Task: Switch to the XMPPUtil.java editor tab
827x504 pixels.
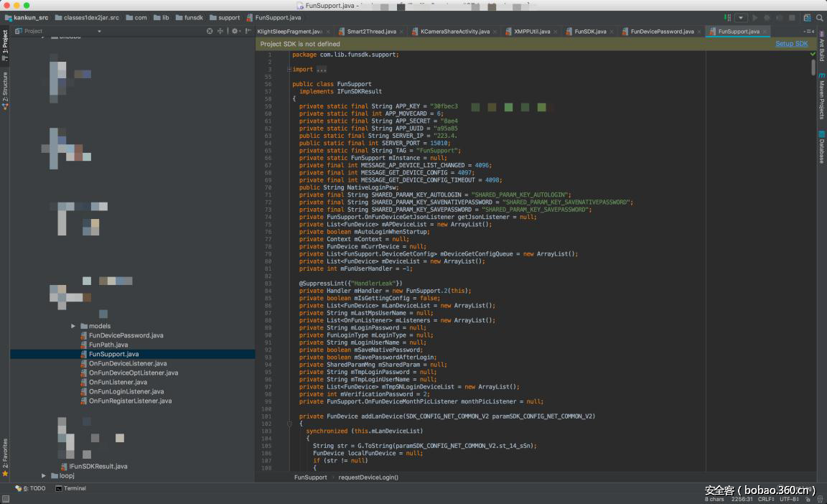Action: 531,32
